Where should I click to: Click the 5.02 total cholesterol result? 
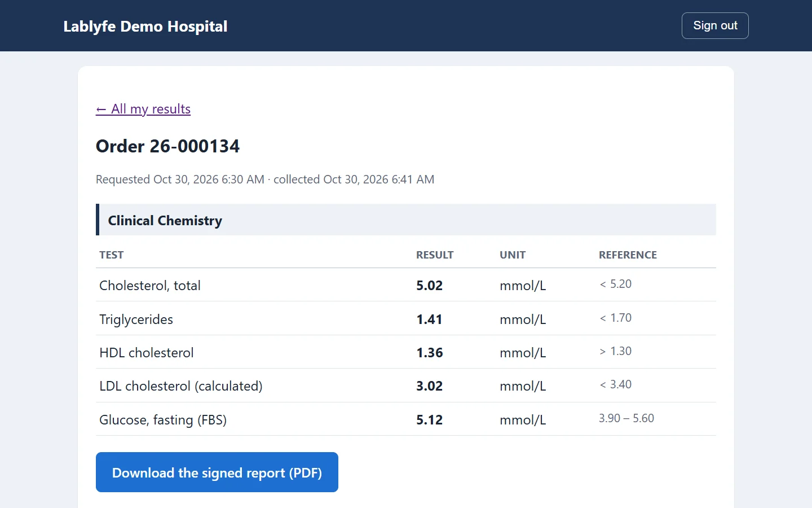[430, 286]
